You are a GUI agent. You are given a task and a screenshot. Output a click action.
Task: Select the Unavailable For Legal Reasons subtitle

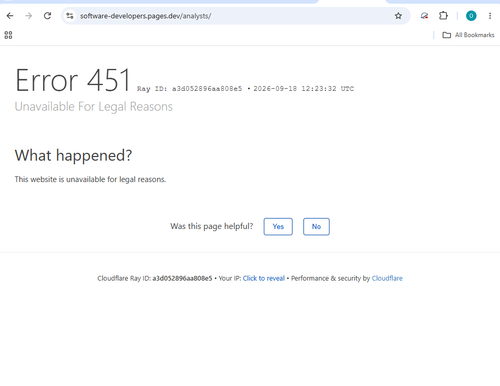point(94,107)
